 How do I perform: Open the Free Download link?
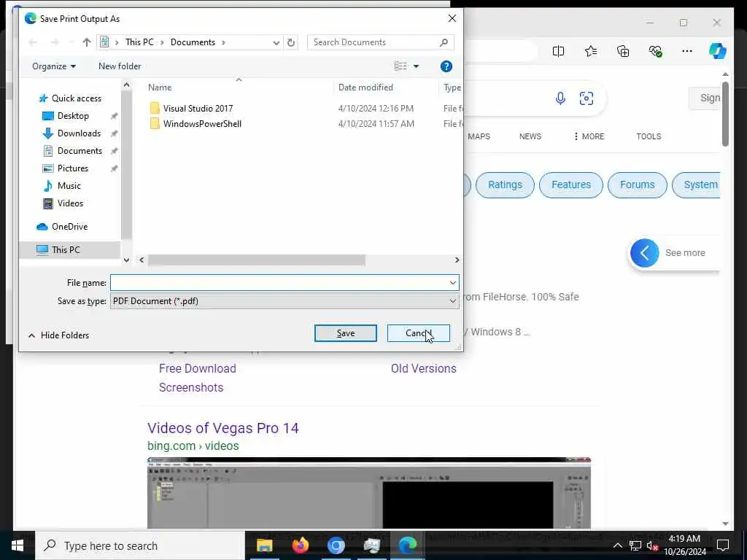coord(197,368)
